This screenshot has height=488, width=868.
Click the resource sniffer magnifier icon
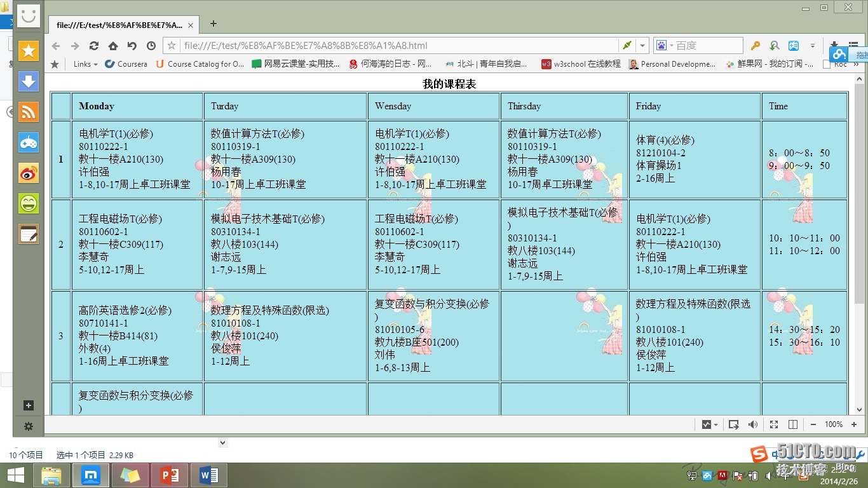[775, 46]
